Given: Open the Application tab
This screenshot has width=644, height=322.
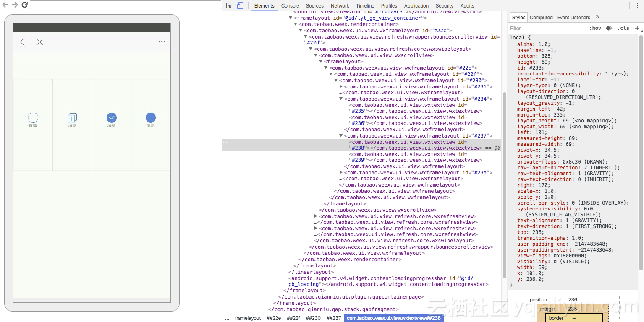Looking at the screenshot, I should click(x=416, y=6).
